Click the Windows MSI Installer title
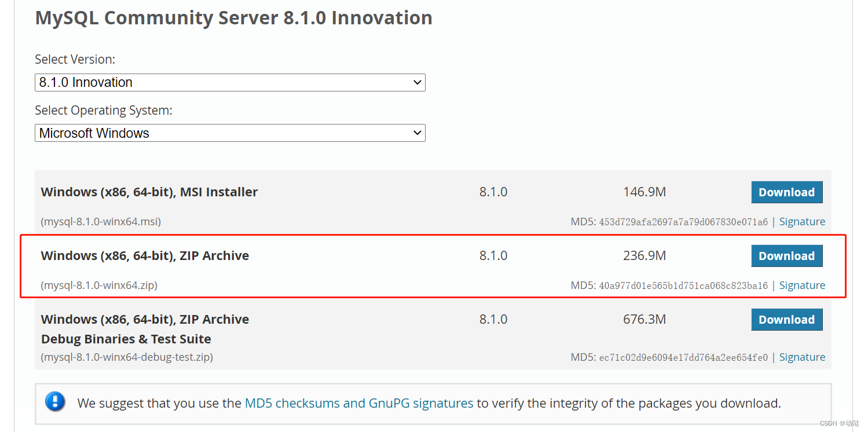 (x=149, y=192)
